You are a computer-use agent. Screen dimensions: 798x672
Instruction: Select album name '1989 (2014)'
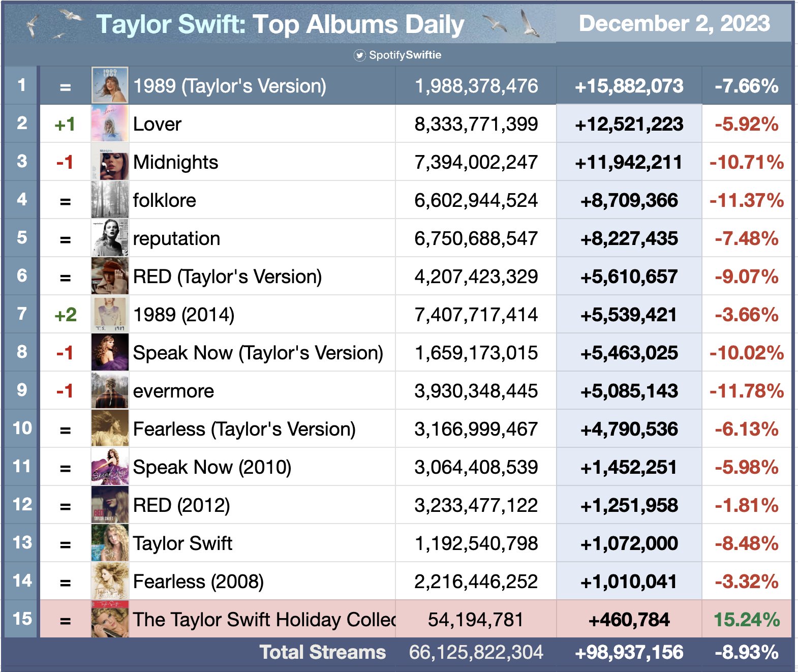[x=183, y=315]
